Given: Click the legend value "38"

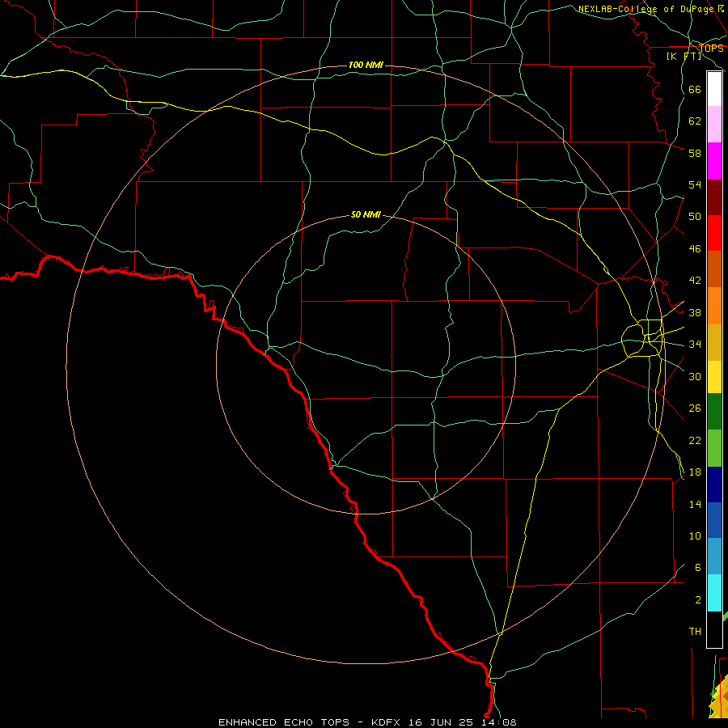Looking at the screenshot, I should [695, 312].
